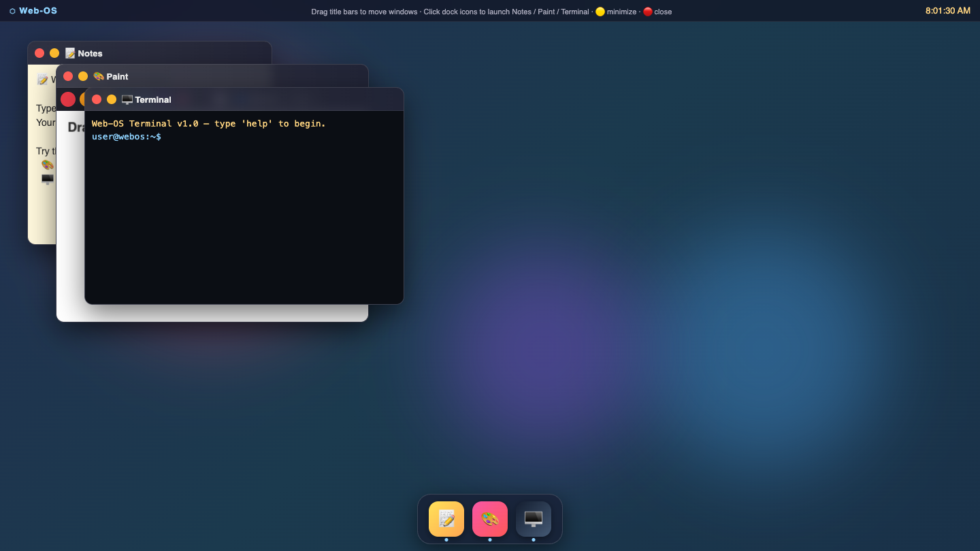Click the monitor icon in Terminal title bar
This screenshot has height=551, width=980.
tap(127, 99)
